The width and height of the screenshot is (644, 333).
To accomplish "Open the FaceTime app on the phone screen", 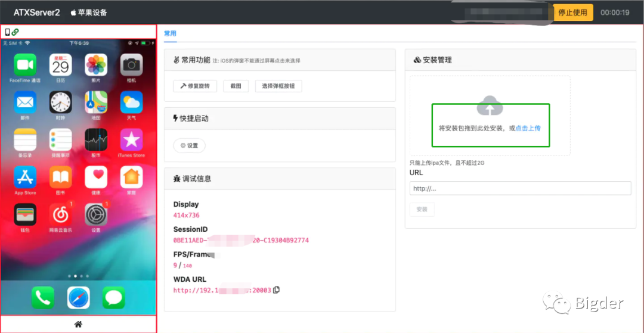I will point(25,65).
